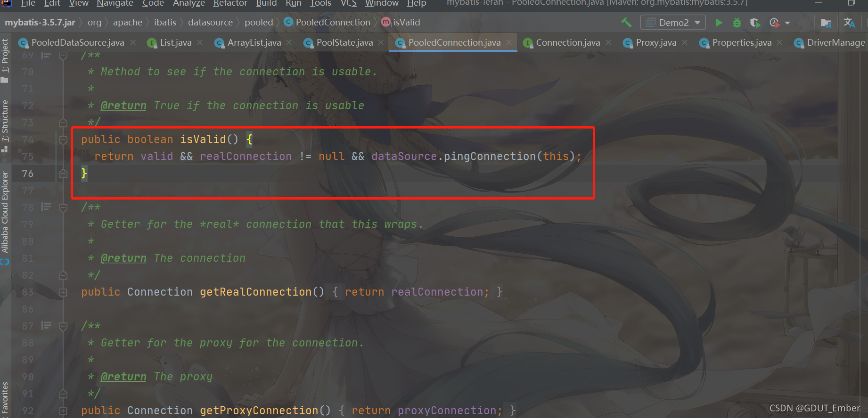
Task: Switch to the PooledDataSource.java tab
Action: coord(78,42)
